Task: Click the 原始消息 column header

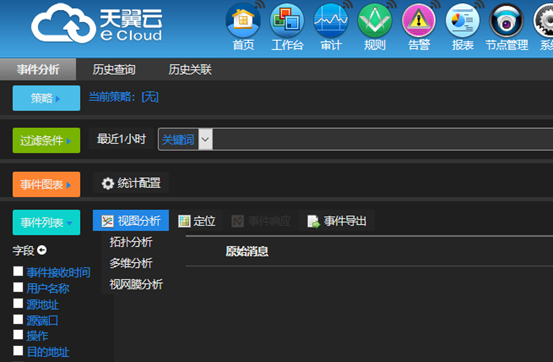Action: click(x=247, y=252)
